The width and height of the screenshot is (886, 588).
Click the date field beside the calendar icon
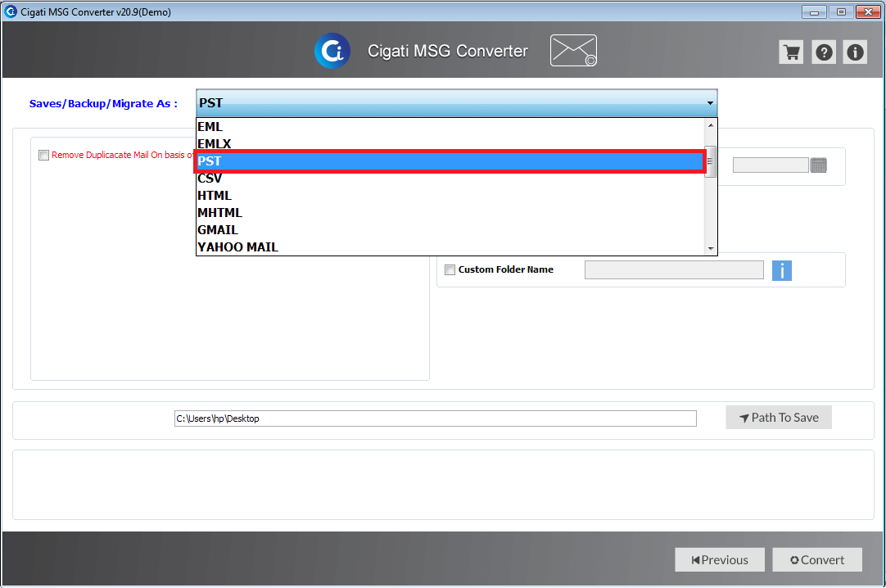[x=771, y=165]
